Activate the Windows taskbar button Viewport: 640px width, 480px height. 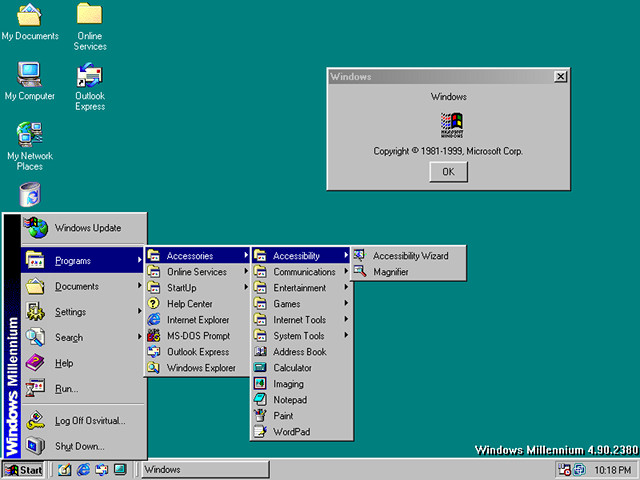pos(205,470)
